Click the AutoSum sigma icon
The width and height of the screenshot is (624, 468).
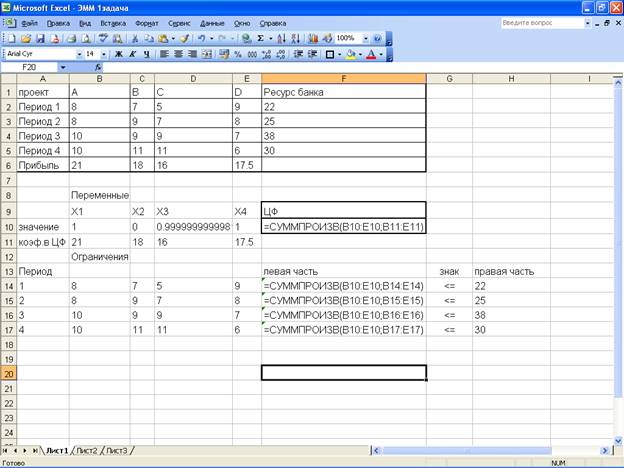coord(260,38)
